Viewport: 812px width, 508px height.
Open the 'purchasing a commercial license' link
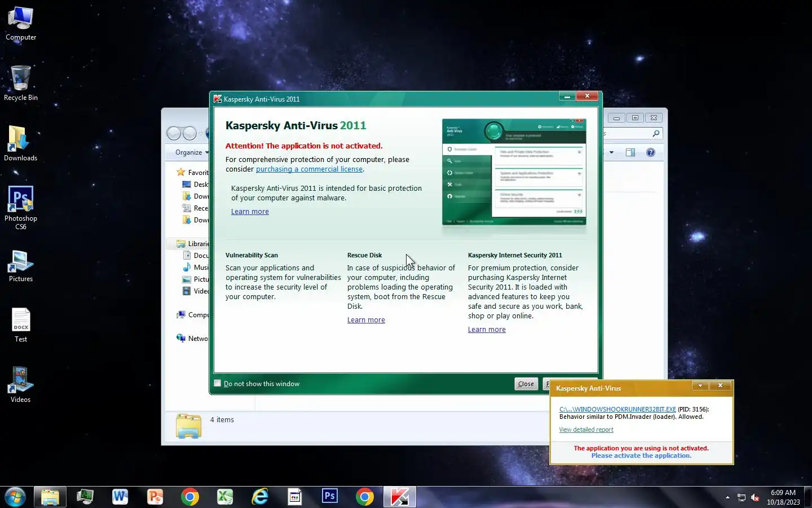pyautogui.click(x=309, y=169)
